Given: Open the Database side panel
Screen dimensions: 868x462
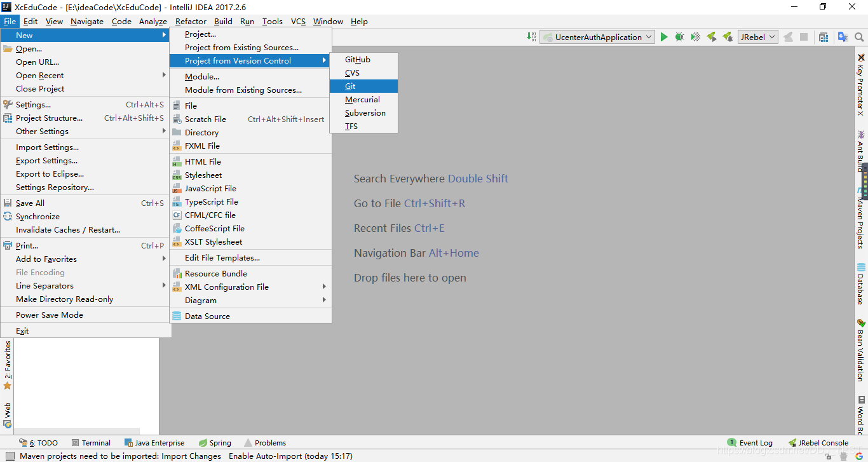Looking at the screenshot, I should click(861, 284).
